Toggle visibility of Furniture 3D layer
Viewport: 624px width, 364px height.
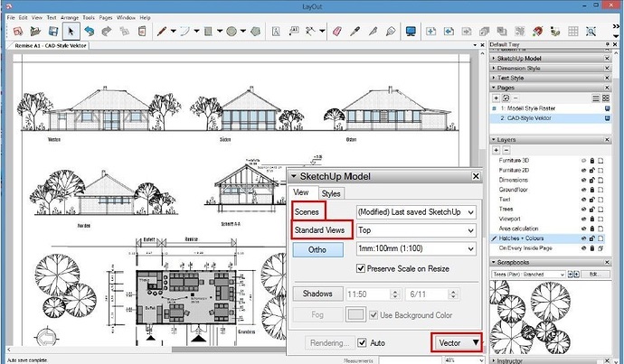[x=582, y=160]
